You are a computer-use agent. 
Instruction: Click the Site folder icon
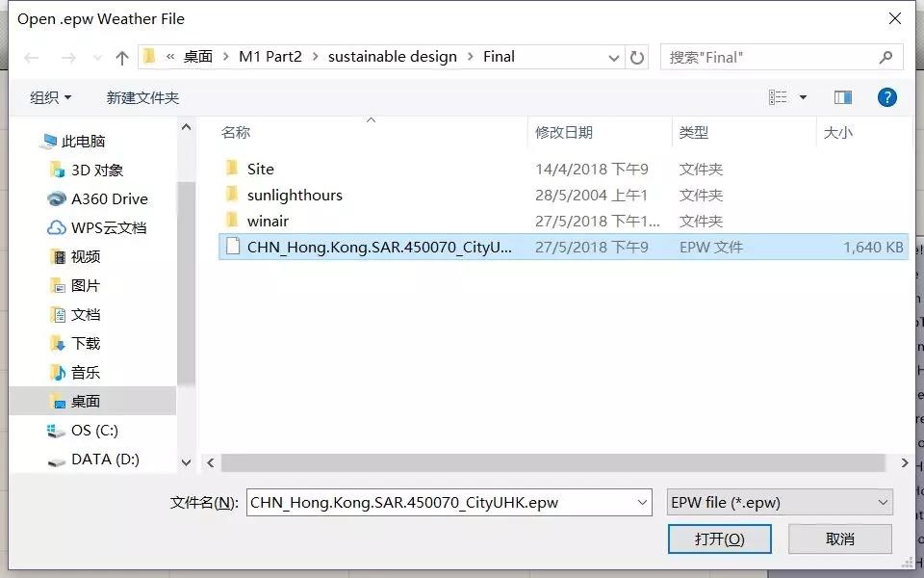pyautogui.click(x=232, y=168)
